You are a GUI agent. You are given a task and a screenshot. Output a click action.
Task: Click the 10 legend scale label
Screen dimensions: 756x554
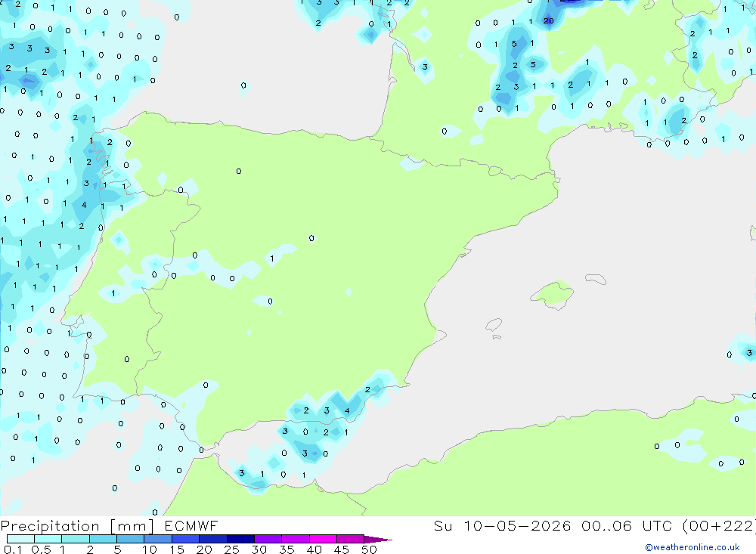click(x=150, y=549)
